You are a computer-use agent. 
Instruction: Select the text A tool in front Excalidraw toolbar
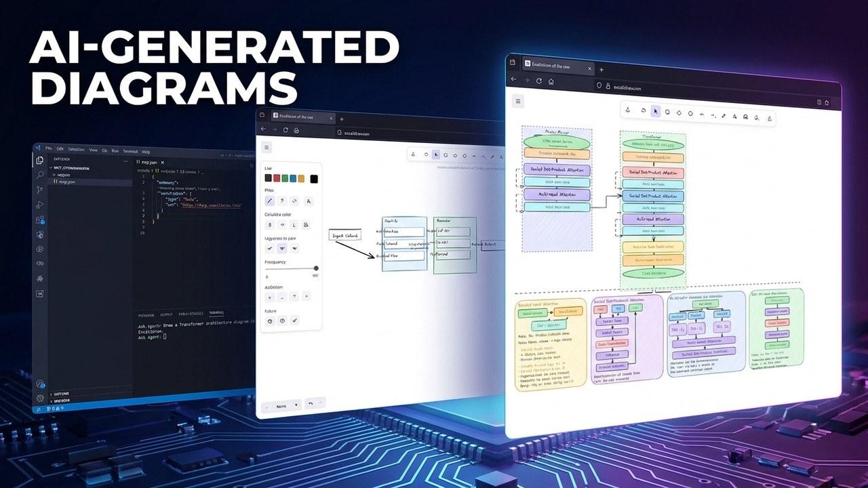click(x=734, y=117)
